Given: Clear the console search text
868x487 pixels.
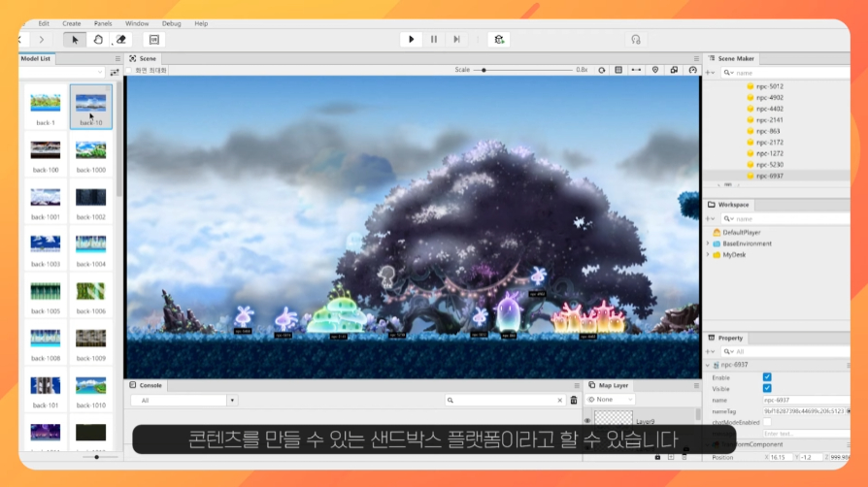Looking at the screenshot, I should [x=559, y=400].
